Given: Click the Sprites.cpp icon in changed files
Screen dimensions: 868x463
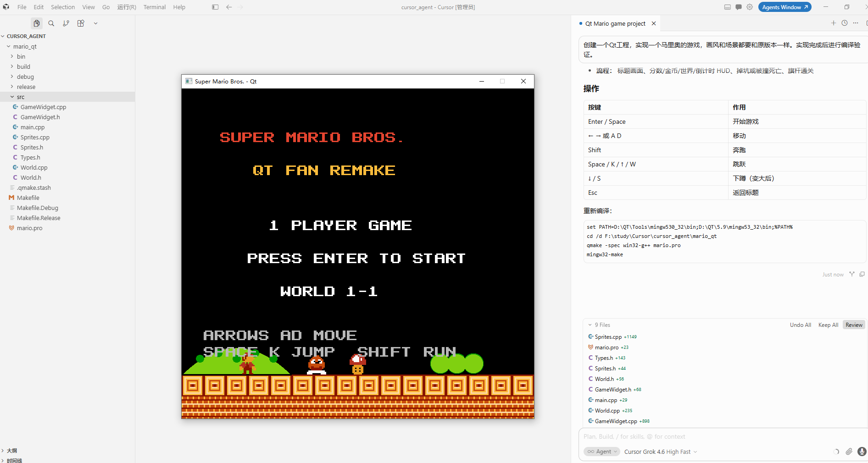Looking at the screenshot, I should click(590, 336).
